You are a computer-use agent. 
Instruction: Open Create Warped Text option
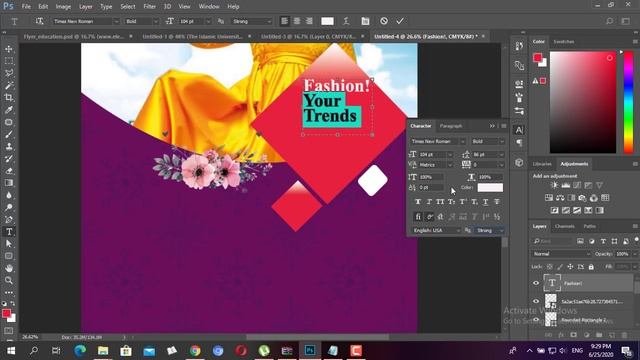point(346,21)
